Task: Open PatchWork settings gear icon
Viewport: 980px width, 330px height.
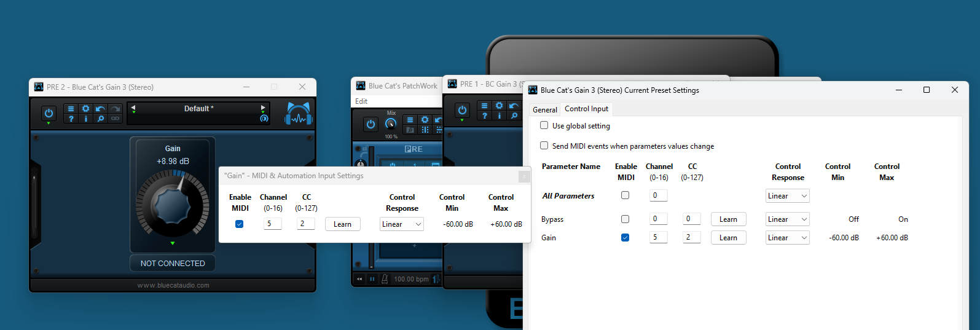Action: click(425, 120)
